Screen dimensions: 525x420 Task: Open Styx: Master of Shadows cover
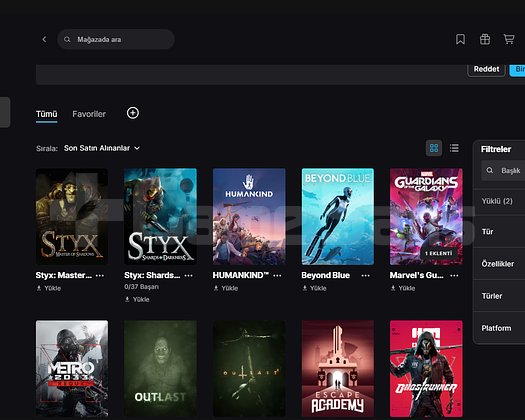pos(72,216)
